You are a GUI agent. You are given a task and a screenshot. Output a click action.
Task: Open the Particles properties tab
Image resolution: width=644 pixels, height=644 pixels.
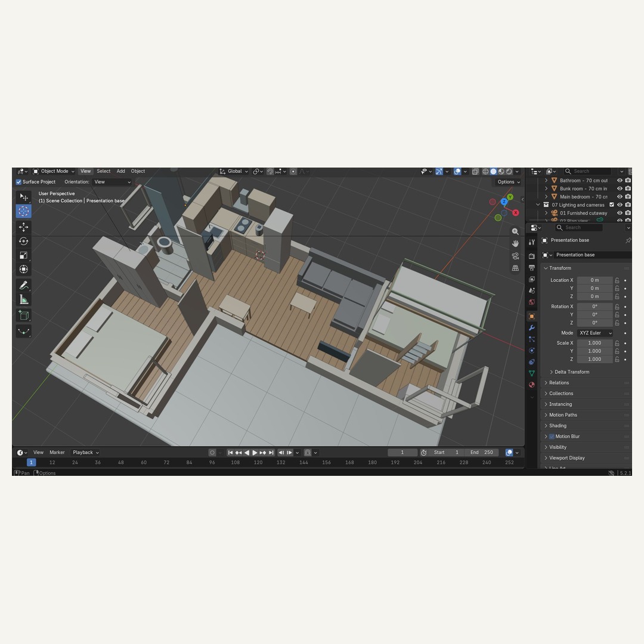pyautogui.click(x=532, y=339)
